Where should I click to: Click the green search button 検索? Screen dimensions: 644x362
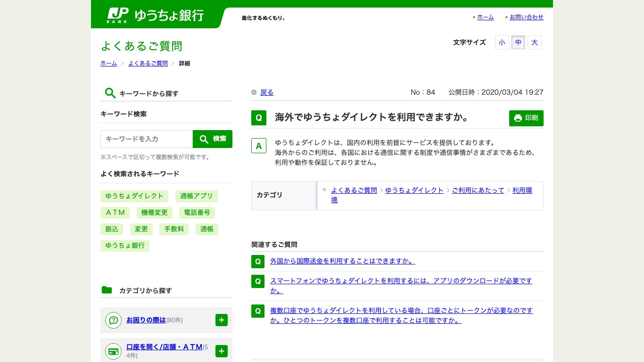[x=213, y=139]
